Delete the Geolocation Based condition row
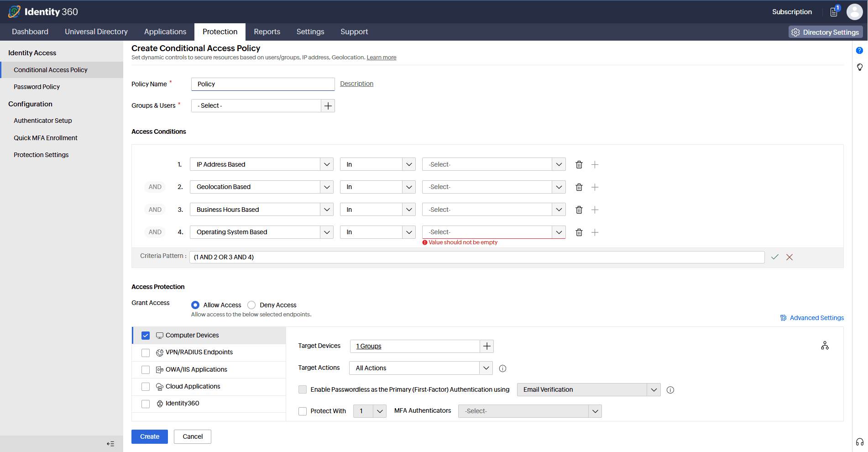Screen dimensions: 868x452 pos(579,187)
